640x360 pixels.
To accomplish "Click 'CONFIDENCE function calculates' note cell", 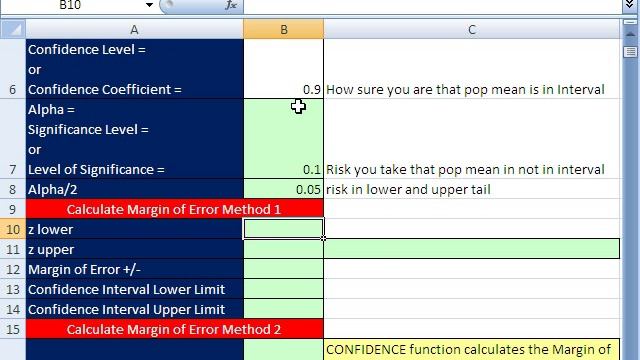I will (x=472, y=349).
